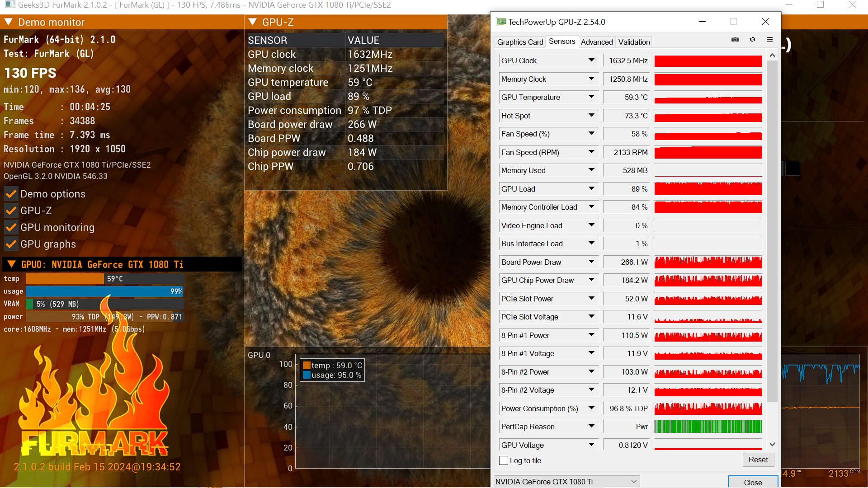Open the GPU Clock sensor dropdown
Viewport: 868px width, 488px height.
pos(591,60)
